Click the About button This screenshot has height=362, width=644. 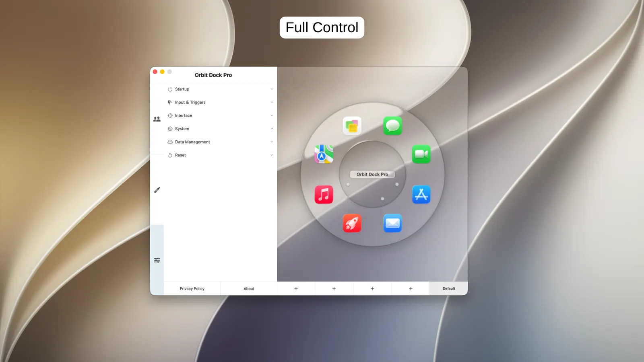tap(249, 289)
